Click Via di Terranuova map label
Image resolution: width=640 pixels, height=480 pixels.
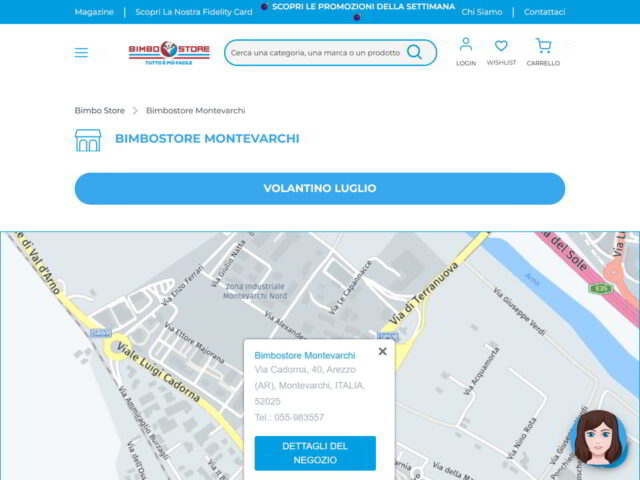coord(424,293)
